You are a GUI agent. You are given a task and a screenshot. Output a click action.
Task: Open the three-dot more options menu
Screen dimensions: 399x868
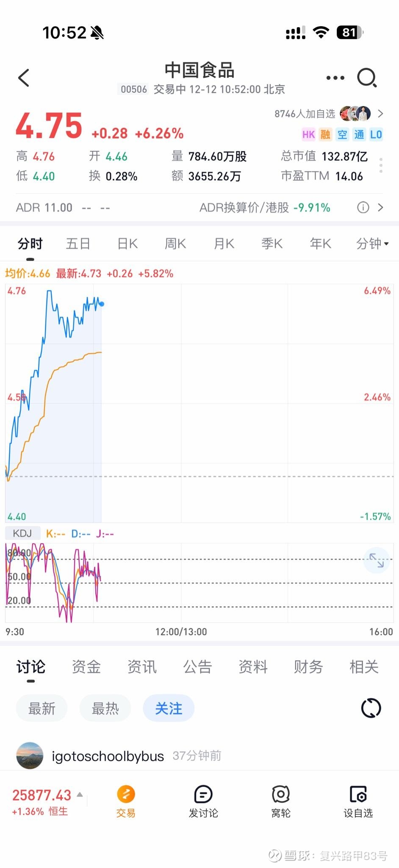coord(335,78)
